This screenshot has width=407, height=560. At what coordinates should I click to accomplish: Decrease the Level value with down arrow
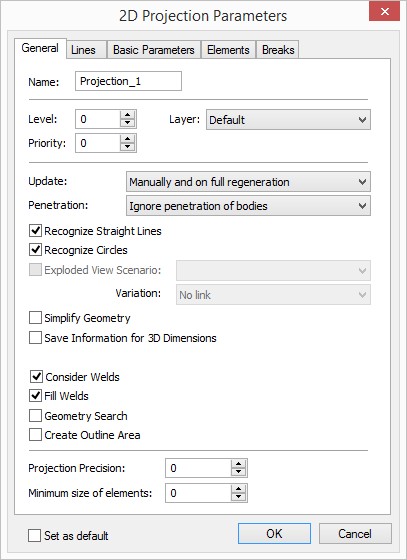(x=127, y=123)
